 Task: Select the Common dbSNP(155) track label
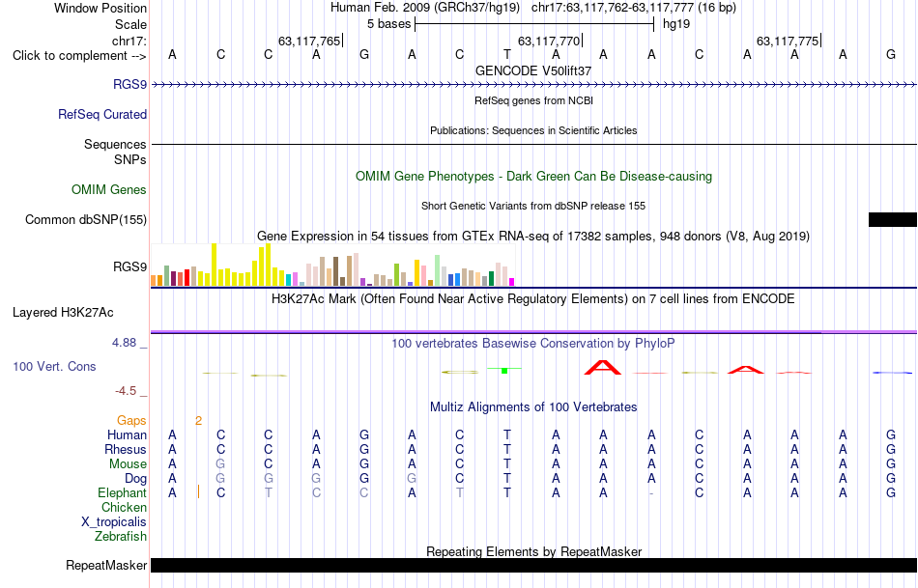click(x=86, y=219)
